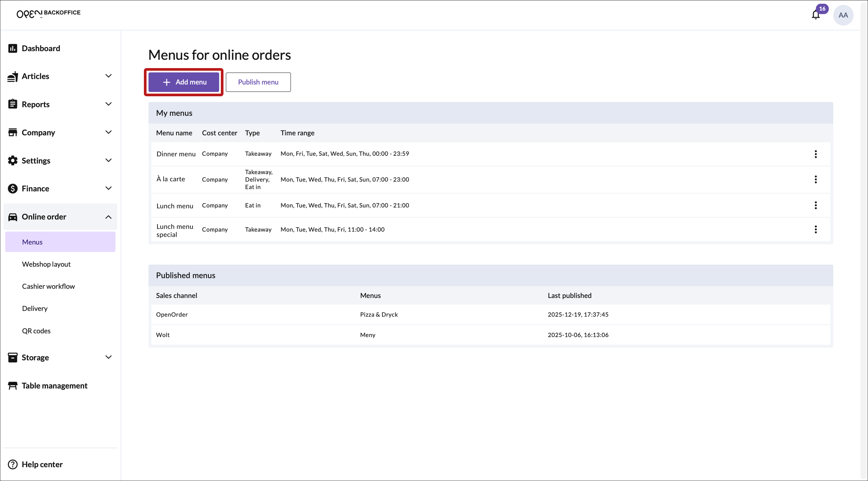Click the Publish menu button
The height and width of the screenshot is (481, 868).
[258, 82]
